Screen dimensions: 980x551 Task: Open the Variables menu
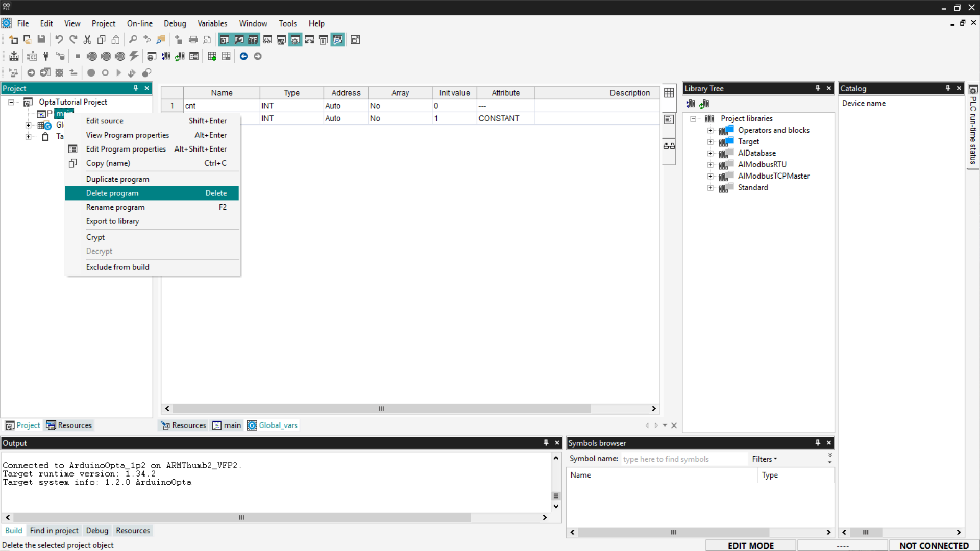[212, 23]
